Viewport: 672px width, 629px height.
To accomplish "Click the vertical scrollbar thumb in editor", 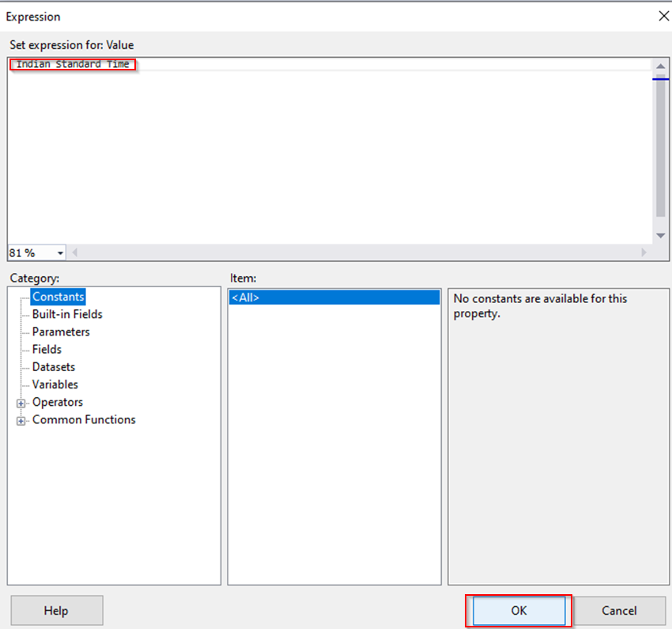I will (x=660, y=146).
